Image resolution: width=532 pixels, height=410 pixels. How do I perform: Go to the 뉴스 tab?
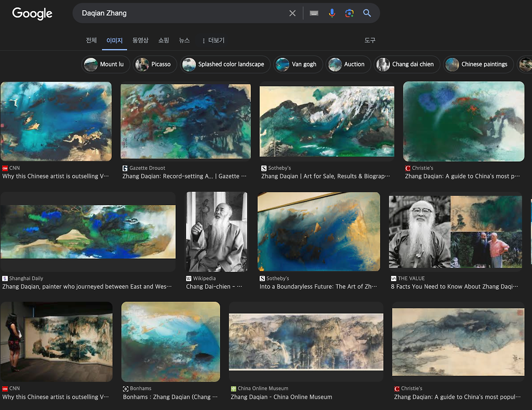(185, 40)
